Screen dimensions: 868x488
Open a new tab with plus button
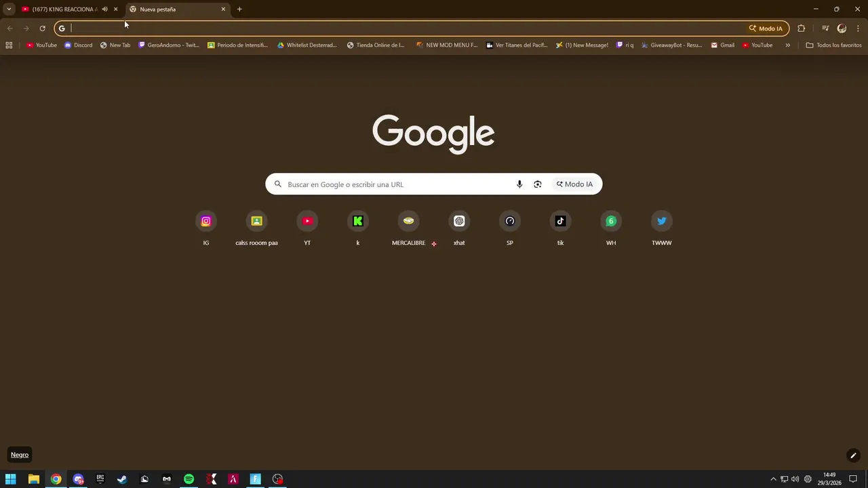[x=239, y=9]
